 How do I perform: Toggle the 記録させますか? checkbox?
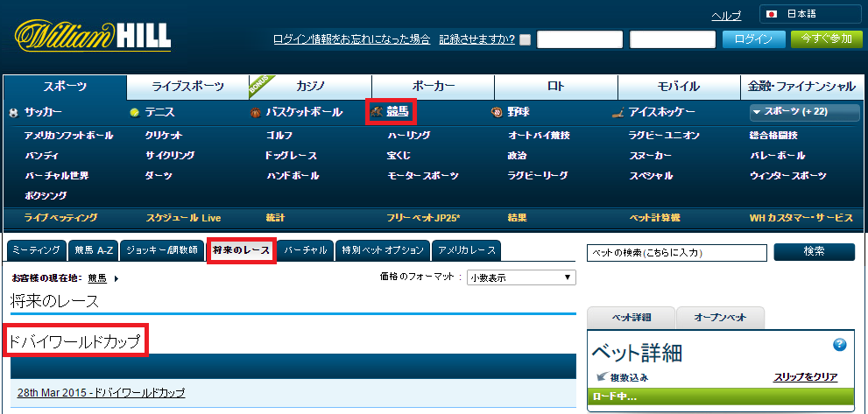[x=525, y=39]
